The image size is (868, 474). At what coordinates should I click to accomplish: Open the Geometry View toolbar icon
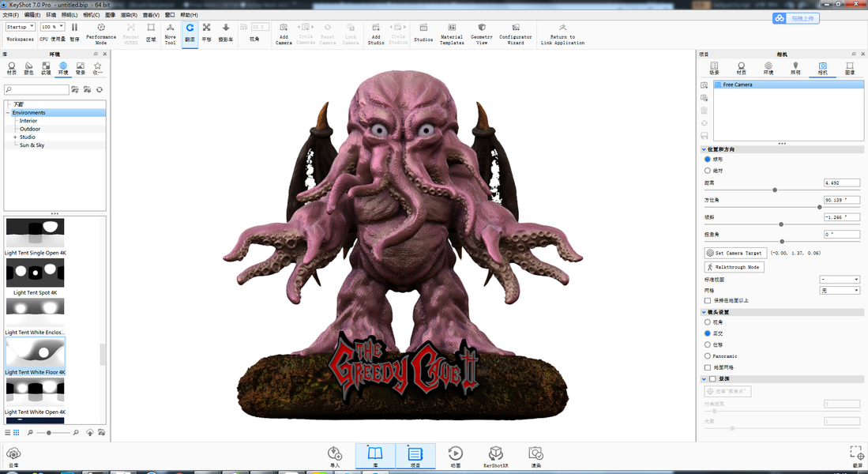[482, 28]
